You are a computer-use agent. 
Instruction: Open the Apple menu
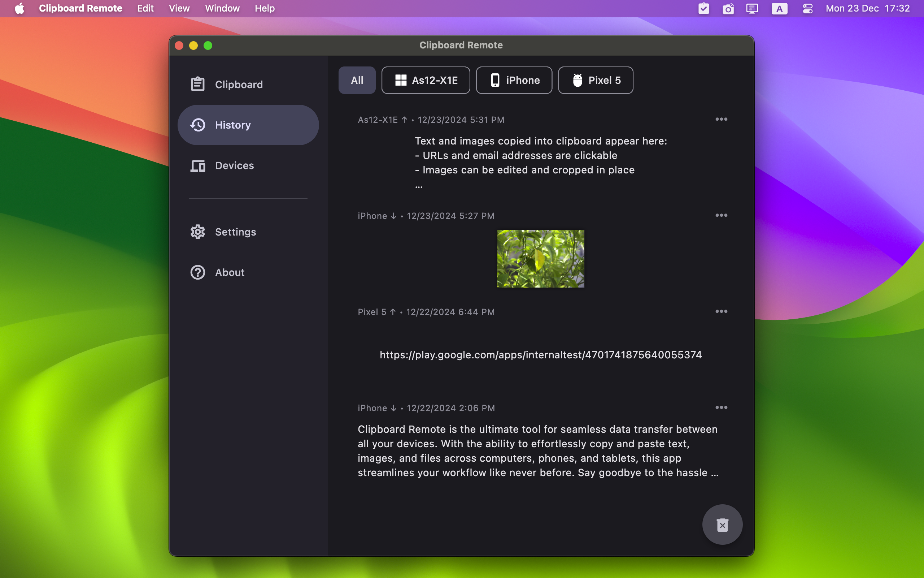click(20, 8)
